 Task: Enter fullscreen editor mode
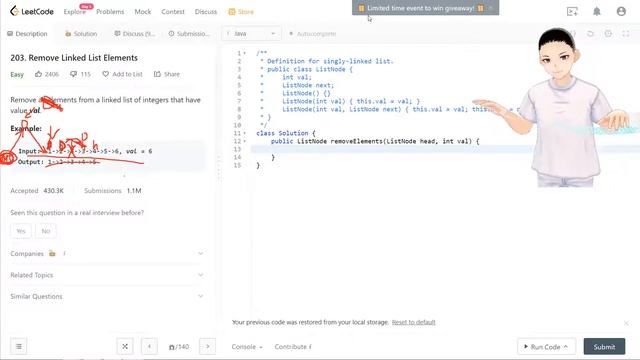click(x=626, y=34)
